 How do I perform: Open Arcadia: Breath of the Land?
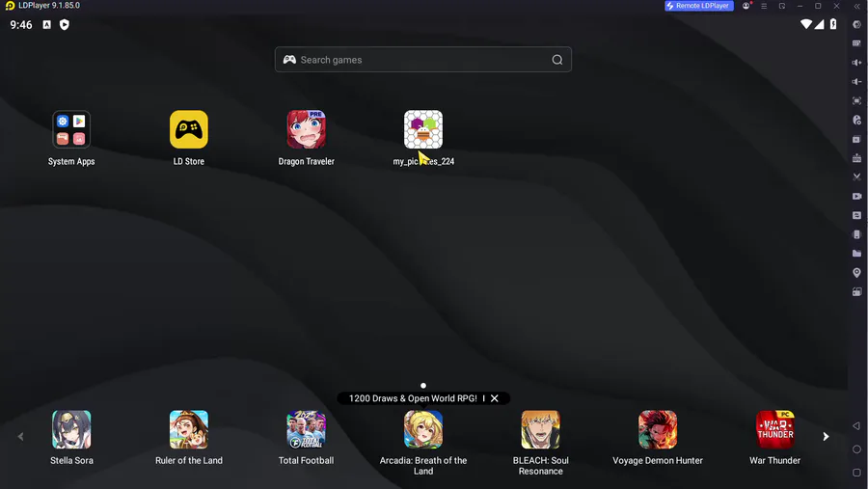[423, 429]
